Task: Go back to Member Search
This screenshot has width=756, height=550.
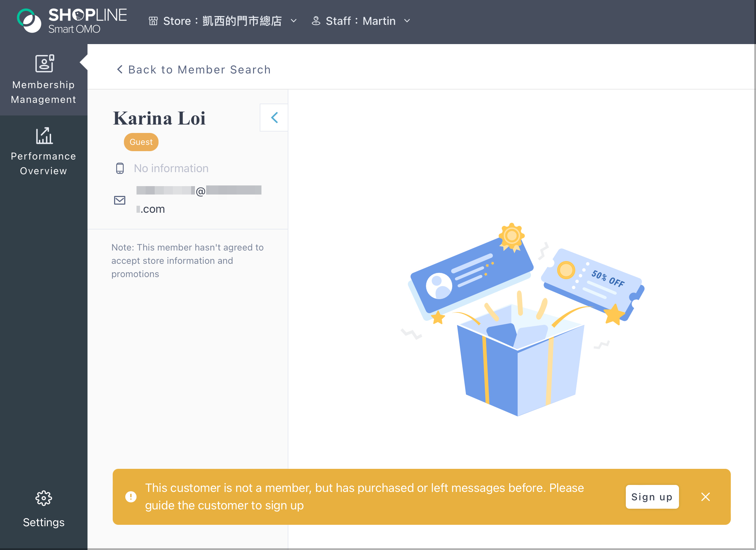Action: tap(194, 69)
